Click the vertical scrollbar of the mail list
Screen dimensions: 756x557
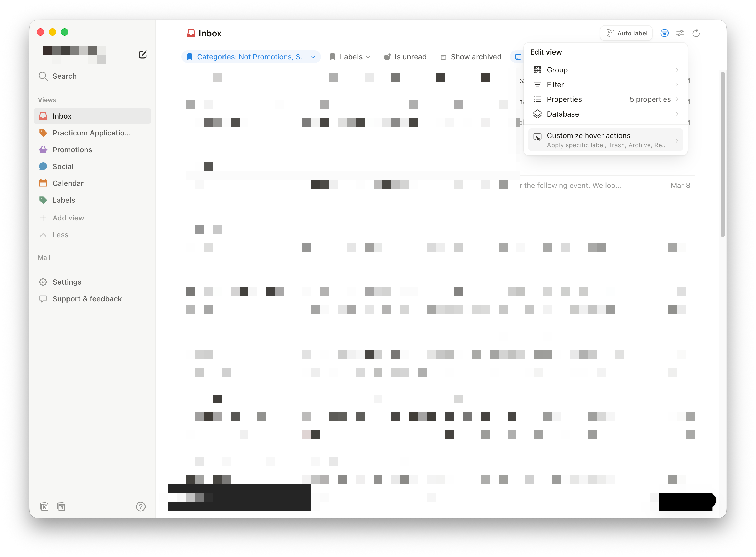point(723,154)
